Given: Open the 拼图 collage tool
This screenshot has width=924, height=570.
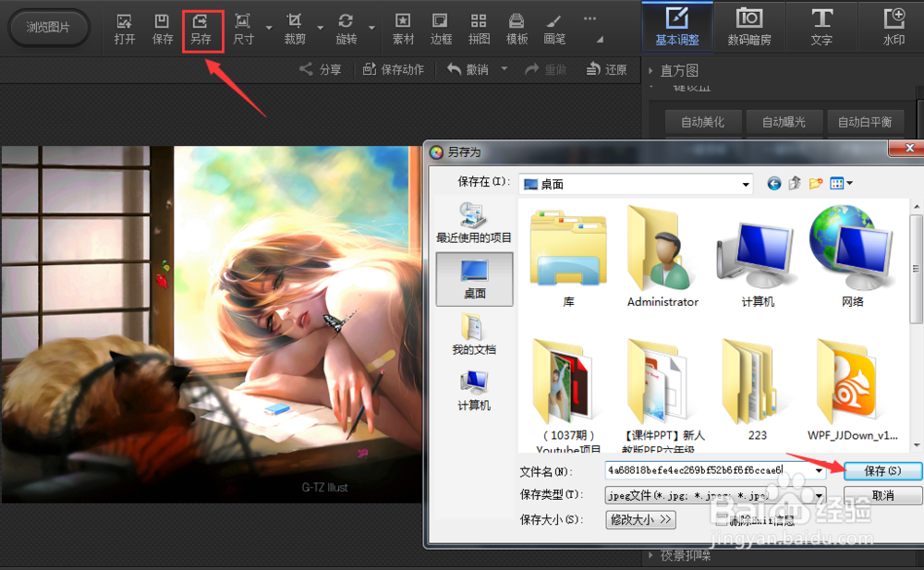Looking at the screenshot, I should [x=479, y=30].
